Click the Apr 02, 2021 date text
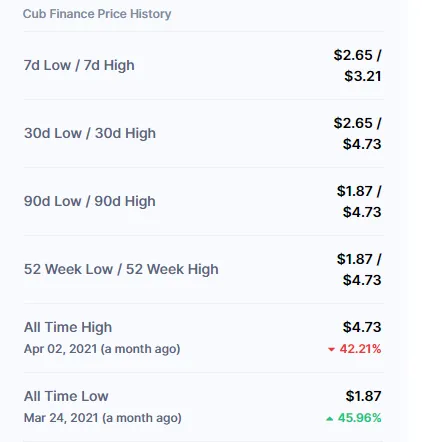 (x=60, y=349)
